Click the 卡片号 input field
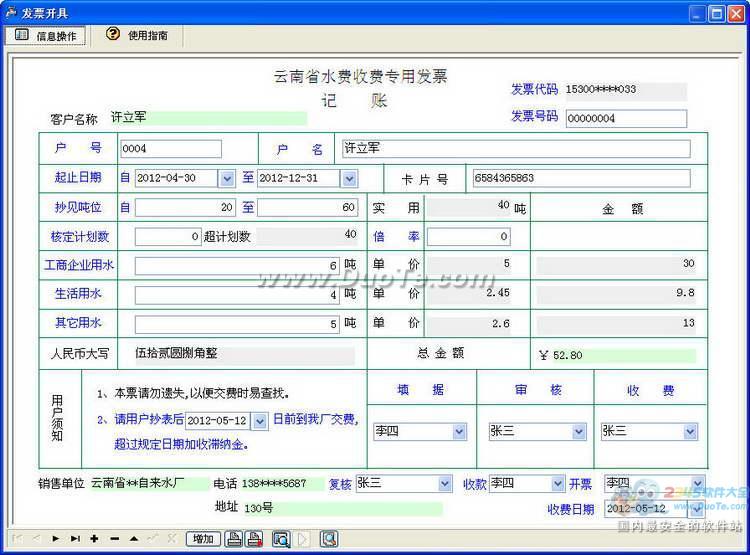750x555 pixels. (580, 179)
